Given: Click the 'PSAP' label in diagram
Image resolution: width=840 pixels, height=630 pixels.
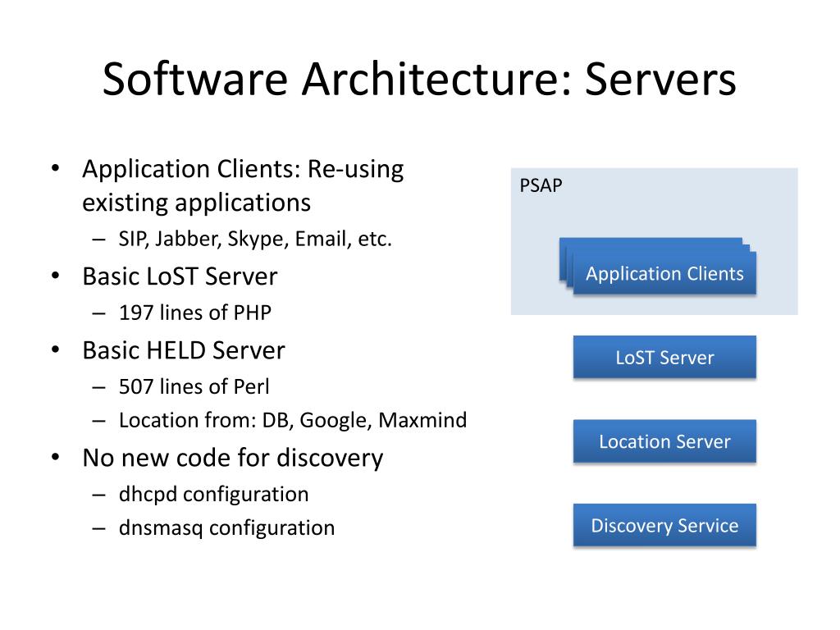Looking at the screenshot, I should (x=541, y=185).
